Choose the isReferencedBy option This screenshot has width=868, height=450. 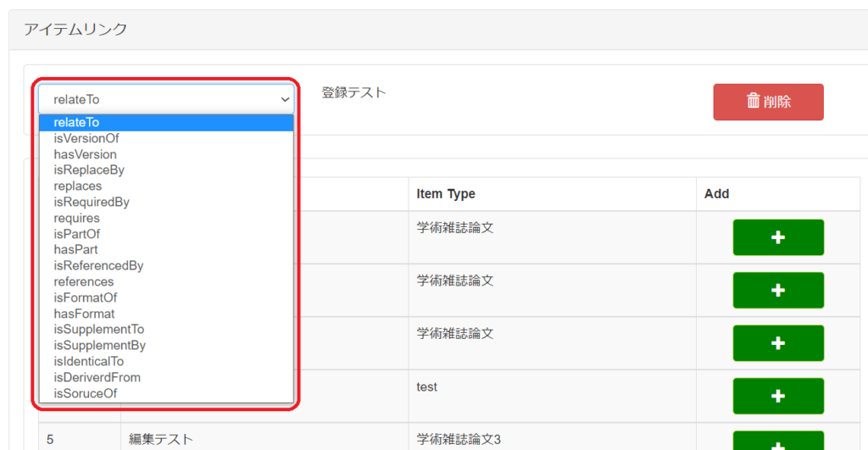(98, 266)
